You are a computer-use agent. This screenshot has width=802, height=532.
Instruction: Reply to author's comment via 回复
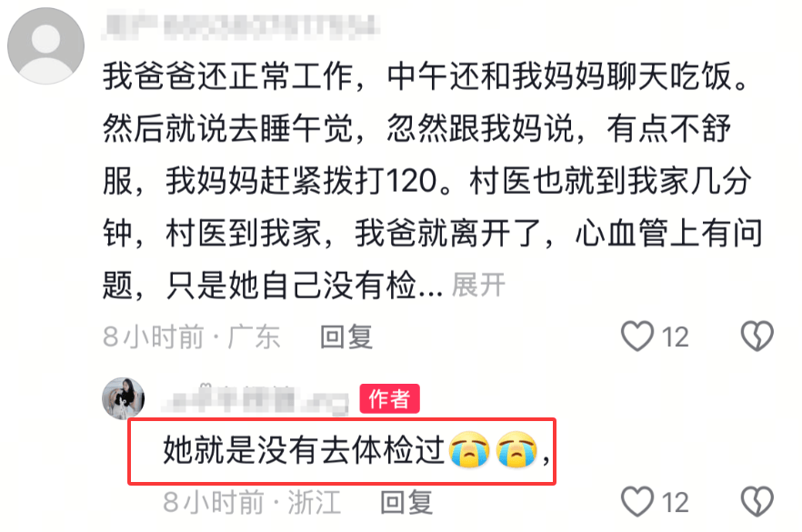point(406,502)
